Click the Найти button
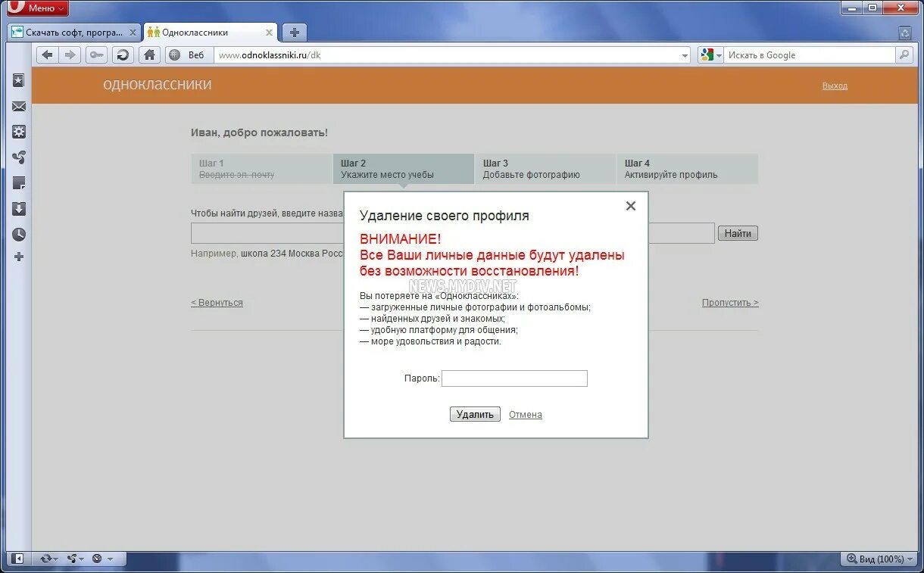This screenshot has height=573, width=924. (738, 233)
